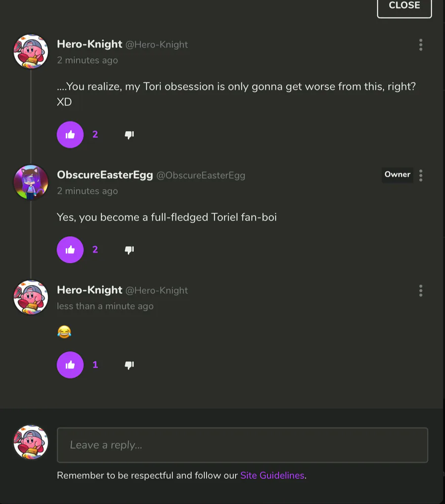445x504 pixels.
Task: Focus the Leave a reply text field
Action: pos(242,445)
